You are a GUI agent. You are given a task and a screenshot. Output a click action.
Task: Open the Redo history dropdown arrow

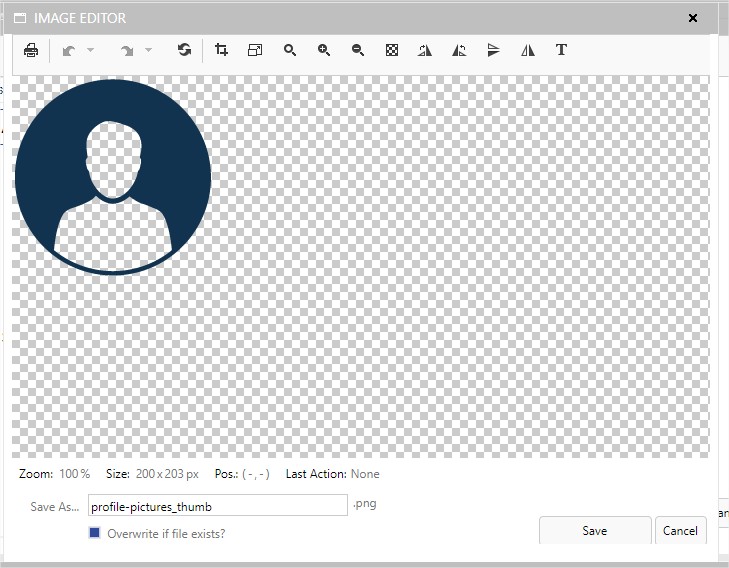(148, 50)
